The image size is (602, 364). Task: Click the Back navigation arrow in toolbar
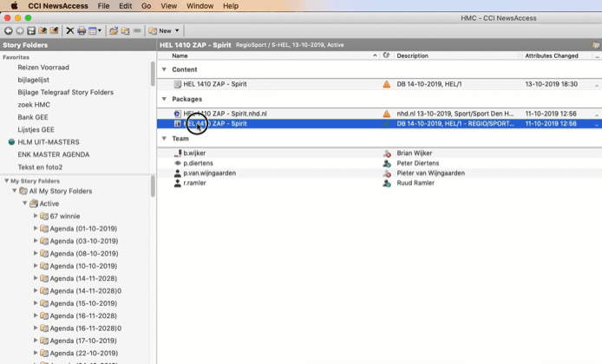[9, 31]
